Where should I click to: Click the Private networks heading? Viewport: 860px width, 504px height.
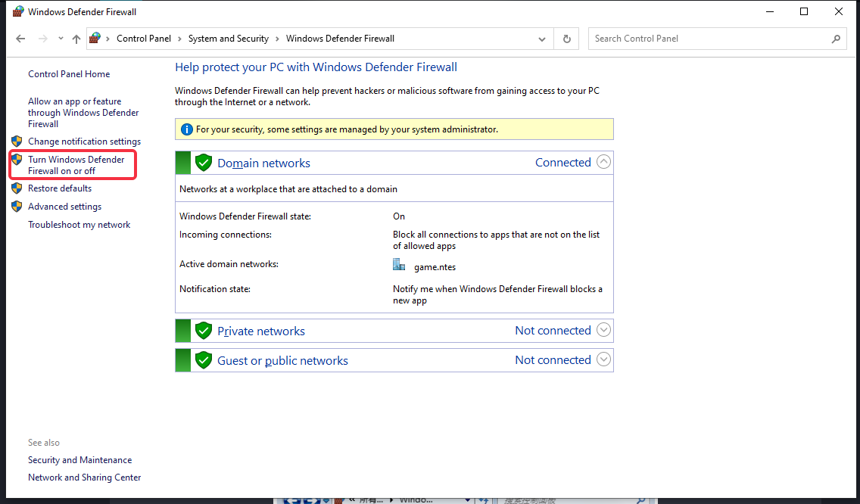click(x=261, y=331)
